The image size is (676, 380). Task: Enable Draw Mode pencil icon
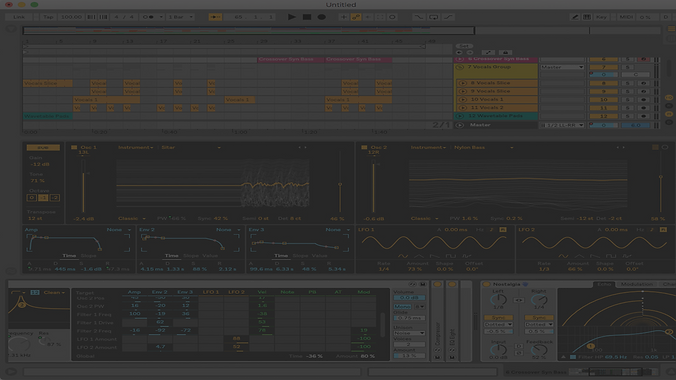pos(575,17)
